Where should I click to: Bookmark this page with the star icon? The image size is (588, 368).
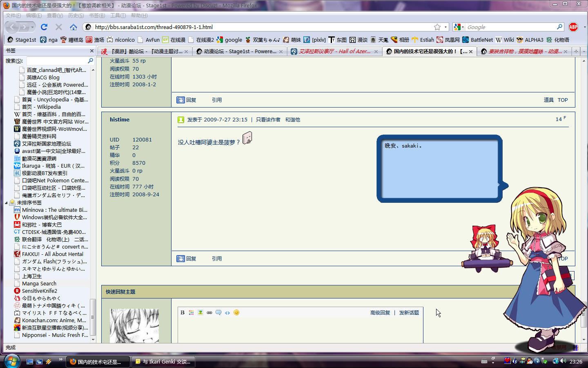click(x=437, y=27)
